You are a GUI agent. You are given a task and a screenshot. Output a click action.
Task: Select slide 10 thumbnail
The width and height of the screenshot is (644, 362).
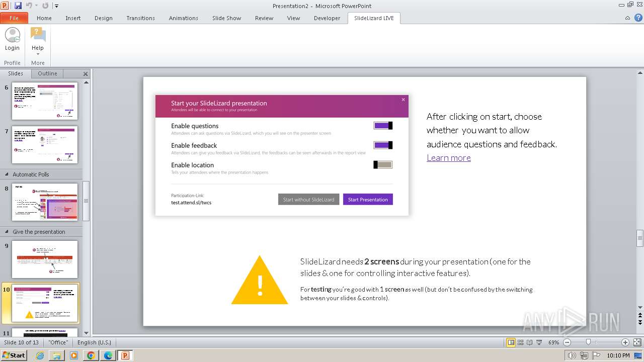(x=45, y=303)
